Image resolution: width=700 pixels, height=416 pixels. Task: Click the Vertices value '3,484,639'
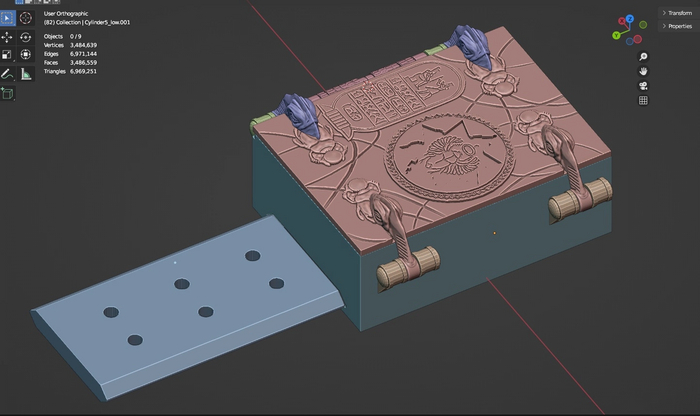[x=83, y=45]
